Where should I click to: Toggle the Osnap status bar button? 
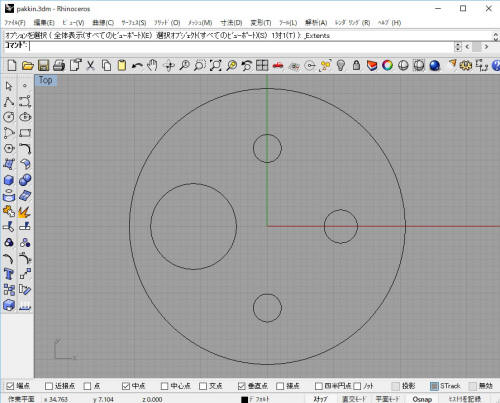tap(422, 399)
